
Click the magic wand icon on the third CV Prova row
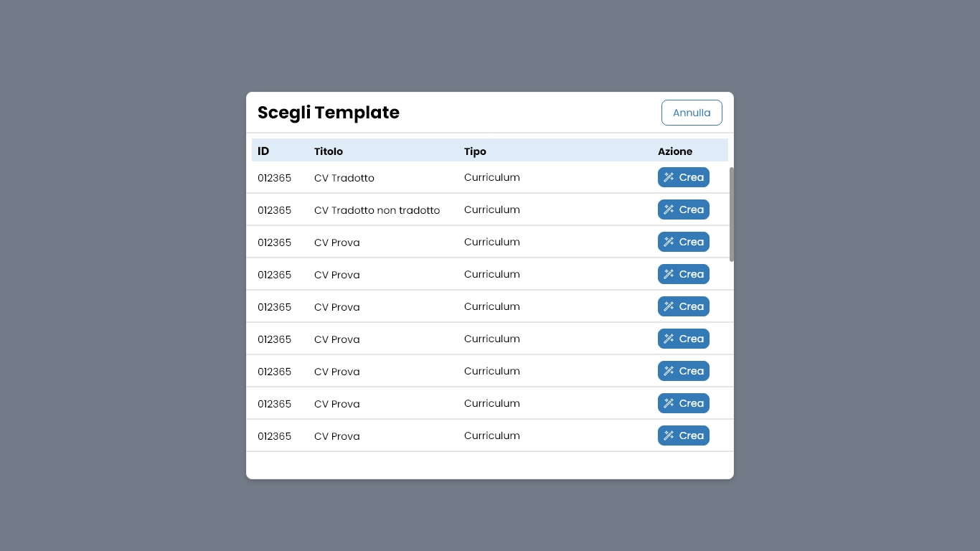(x=668, y=306)
